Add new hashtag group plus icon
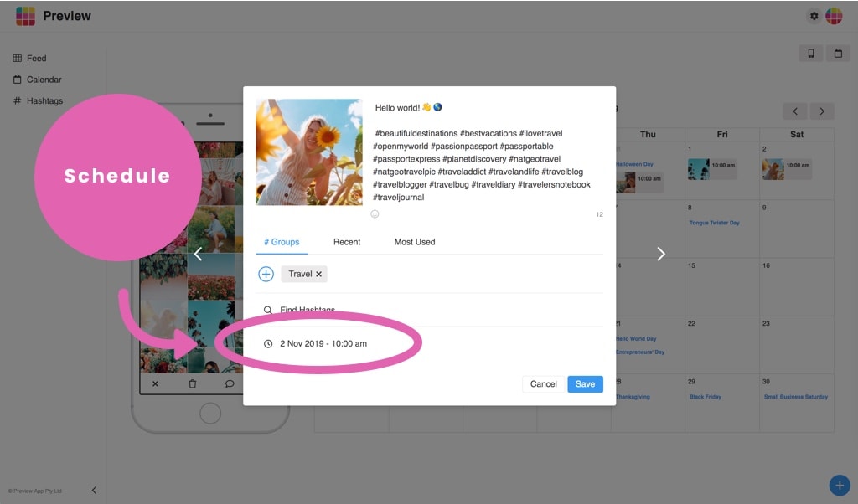Viewport: 858px width, 504px height. (266, 274)
